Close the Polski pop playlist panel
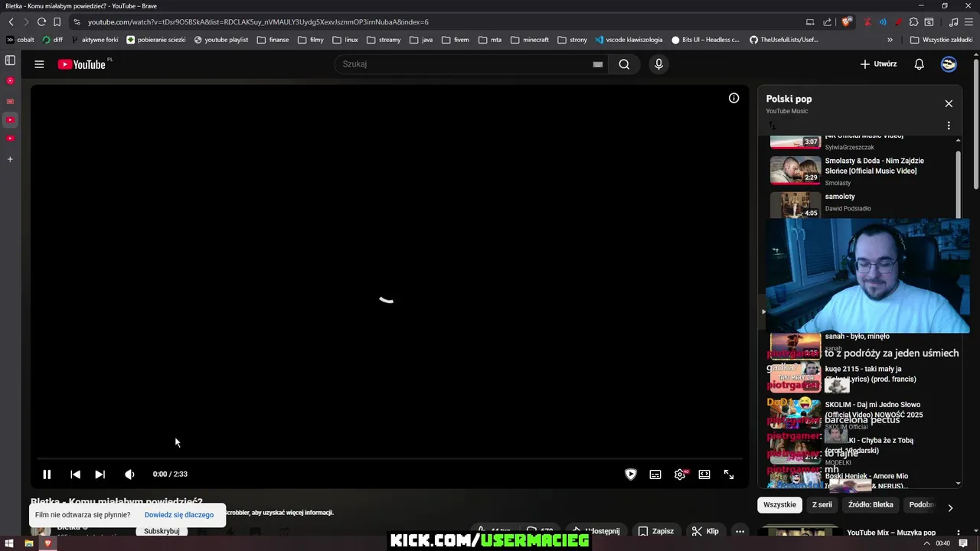Viewport: 980px width, 551px height. point(949,103)
